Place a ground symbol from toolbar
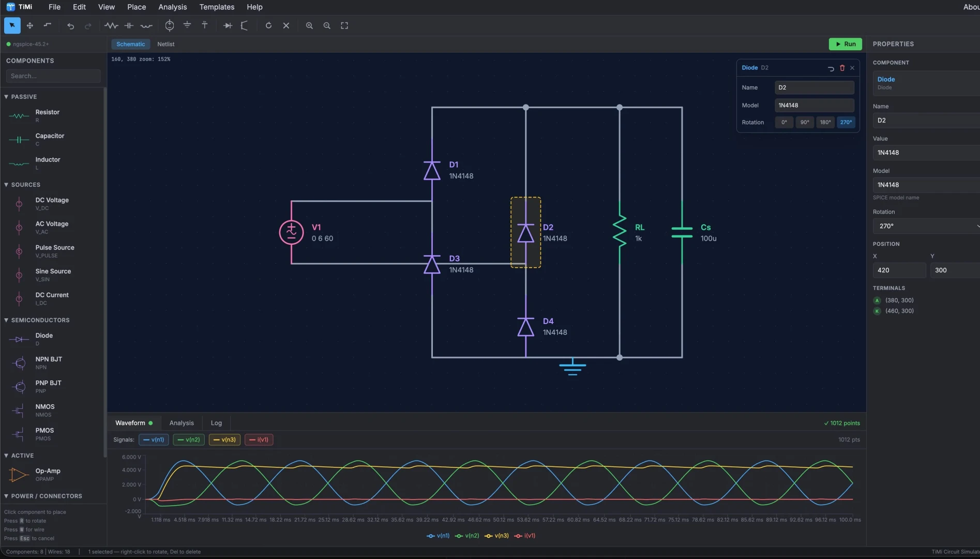This screenshot has height=559, width=980. point(187,25)
